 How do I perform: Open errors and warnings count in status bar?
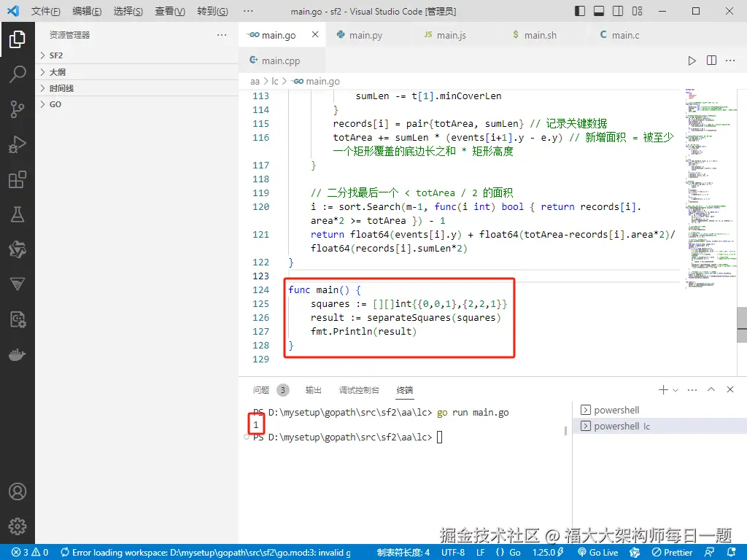tap(29, 553)
